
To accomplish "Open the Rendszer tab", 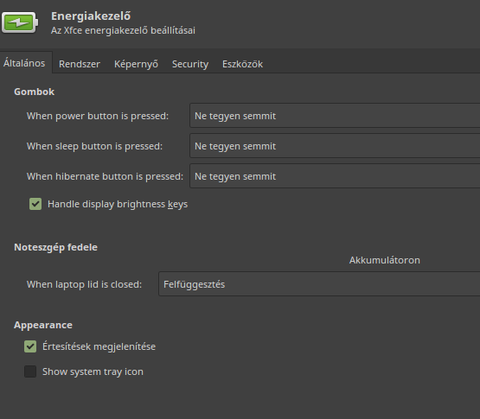I will tap(79, 64).
